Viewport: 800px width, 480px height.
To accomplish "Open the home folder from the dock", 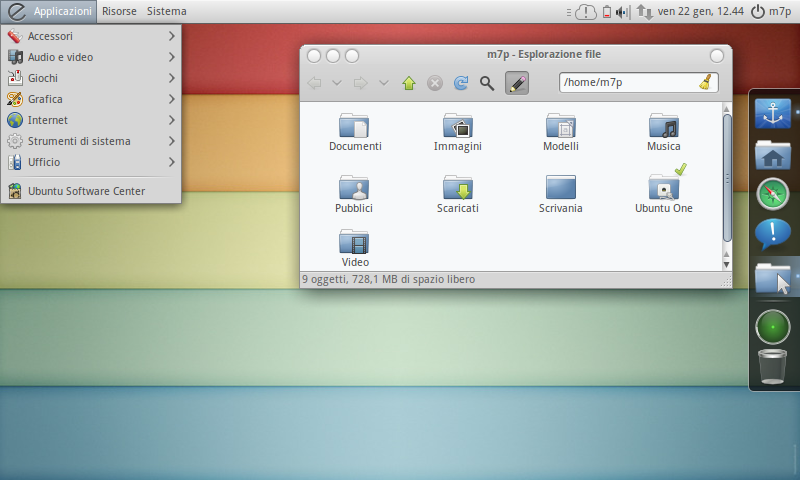I will (773, 155).
